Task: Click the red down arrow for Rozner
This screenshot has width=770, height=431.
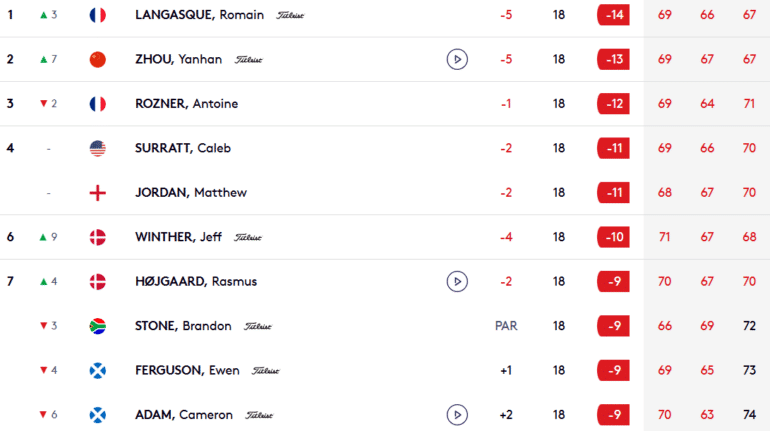Action: pos(43,104)
